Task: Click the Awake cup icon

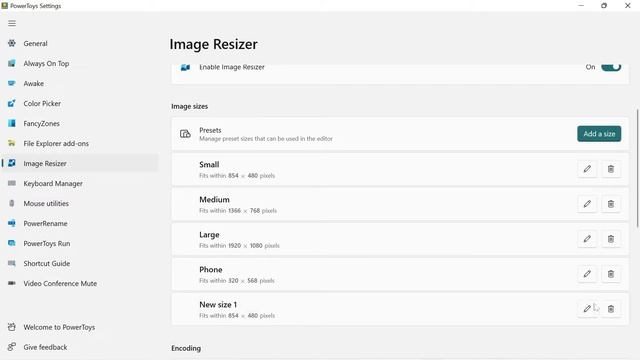Action: (12, 83)
